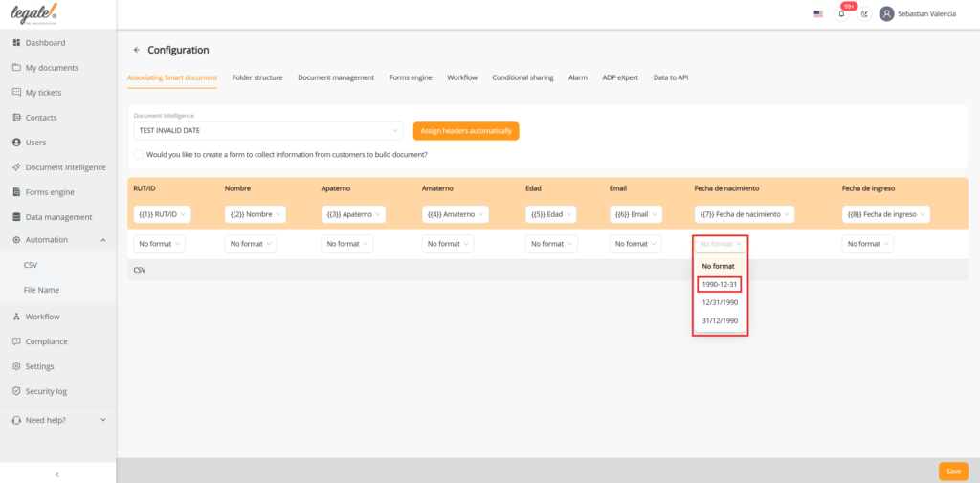Image resolution: width=980 pixels, height=483 pixels.
Task: Click the Contacts icon in sidebar
Action: (17, 118)
